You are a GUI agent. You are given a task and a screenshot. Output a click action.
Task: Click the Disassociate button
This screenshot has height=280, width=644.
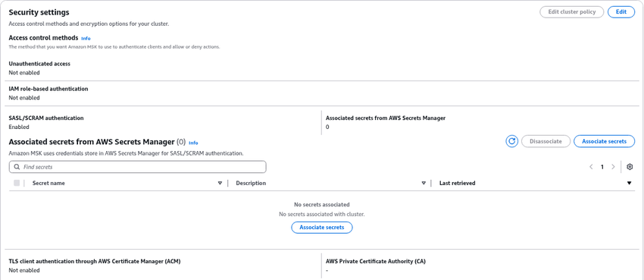(x=546, y=141)
